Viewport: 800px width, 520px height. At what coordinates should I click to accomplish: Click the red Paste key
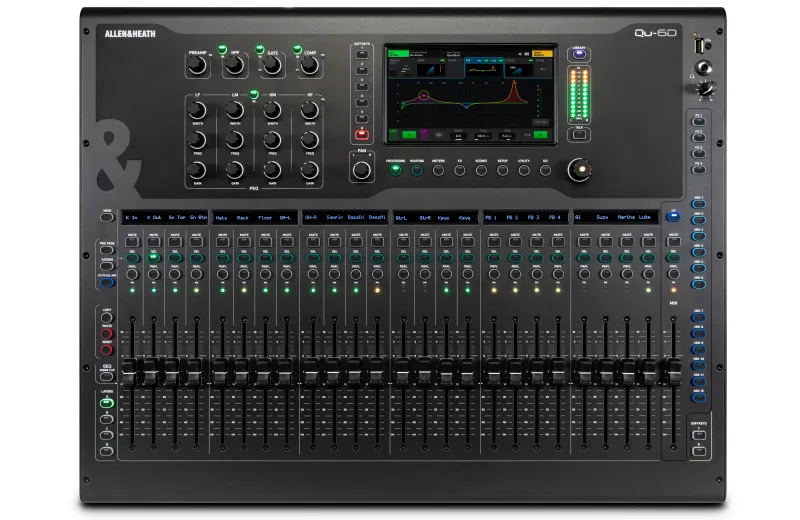tap(107, 334)
